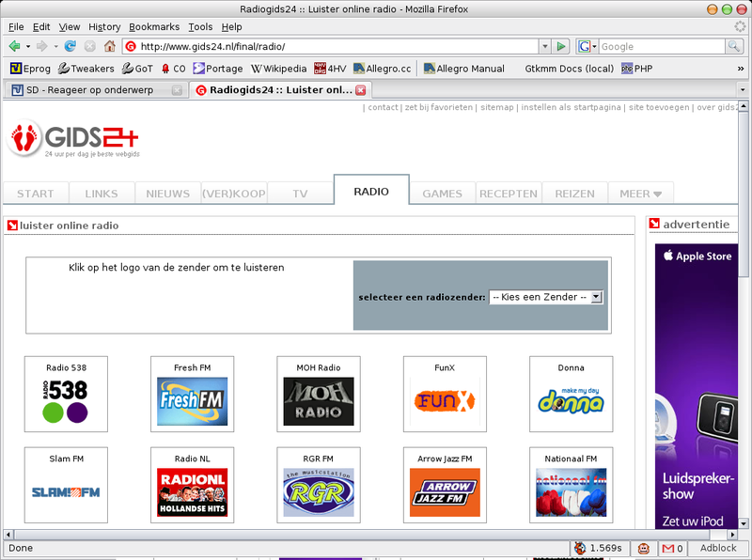Open the Slam FM station logo
This screenshot has height=560, width=752.
(66, 492)
